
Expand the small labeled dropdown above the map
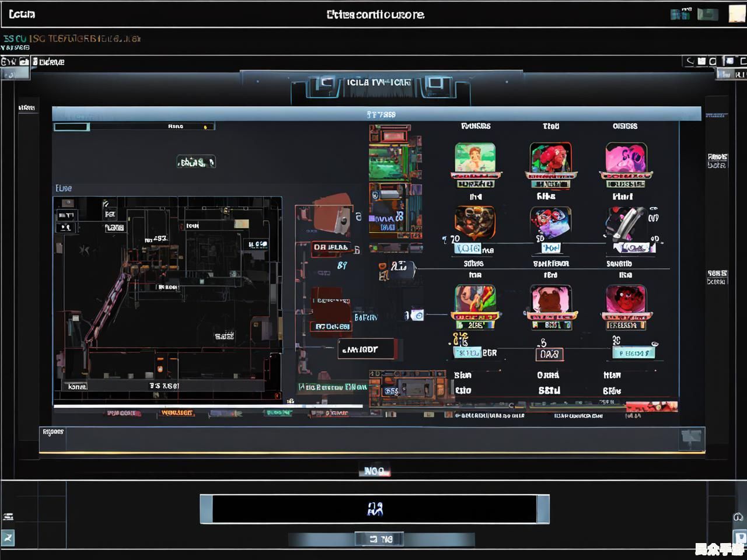[x=196, y=162]
